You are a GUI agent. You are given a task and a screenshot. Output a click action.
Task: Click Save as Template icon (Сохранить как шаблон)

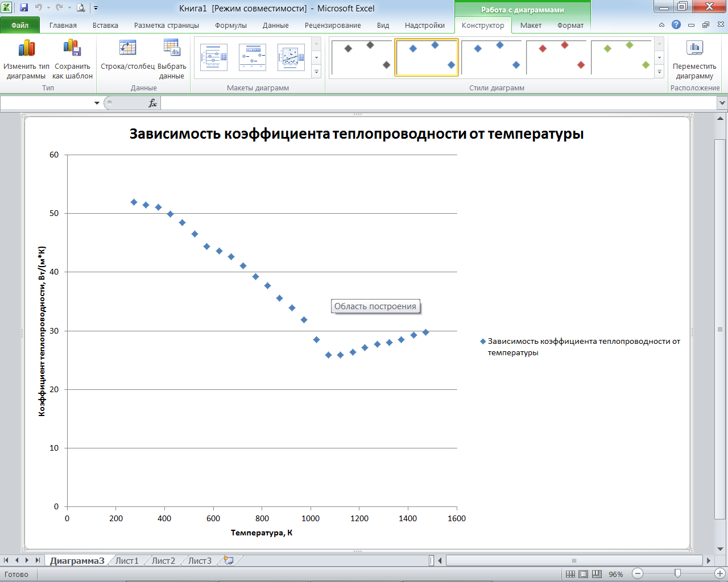pyautogui.click(x=72, y=49)
